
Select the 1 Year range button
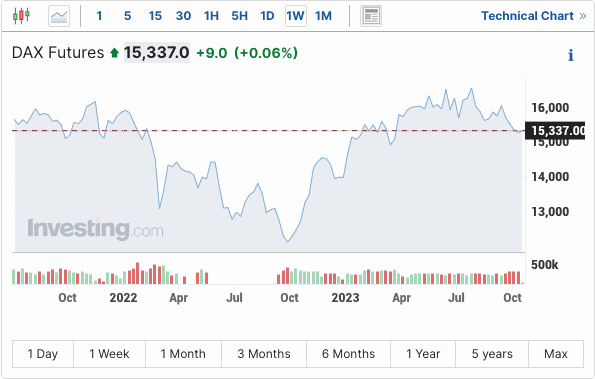tap(423, 354)
